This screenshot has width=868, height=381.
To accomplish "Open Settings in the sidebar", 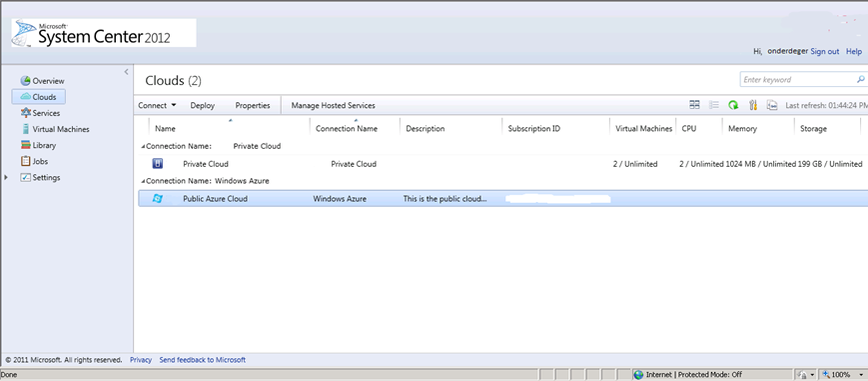I will tap(40, 177).
